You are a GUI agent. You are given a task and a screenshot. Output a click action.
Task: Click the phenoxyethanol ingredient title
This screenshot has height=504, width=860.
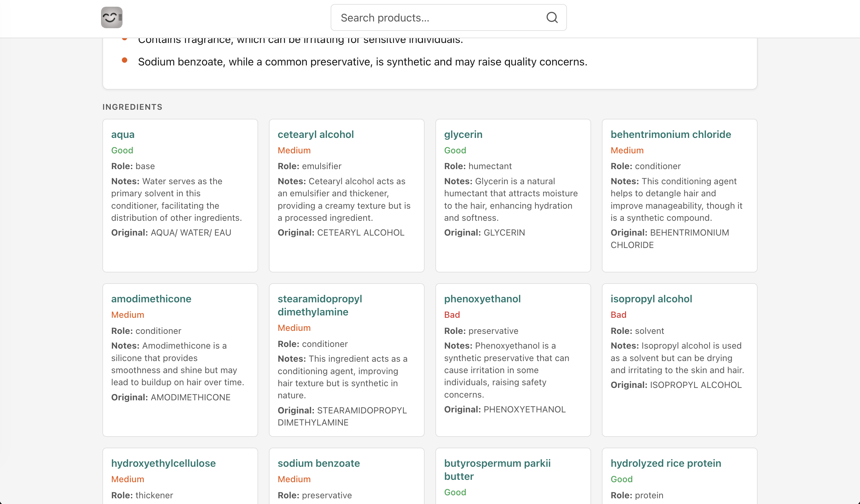click(x=482, y=299)
